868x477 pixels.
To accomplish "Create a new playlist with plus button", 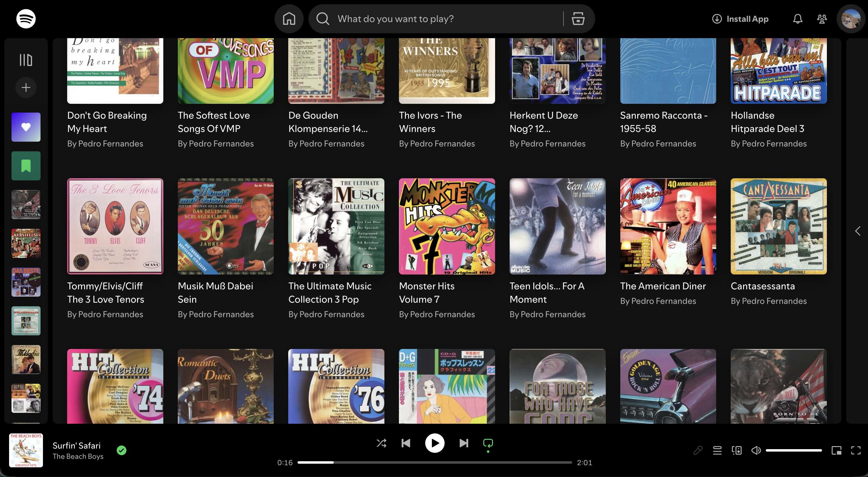I will pyautogui.click(x=26, y=88).
